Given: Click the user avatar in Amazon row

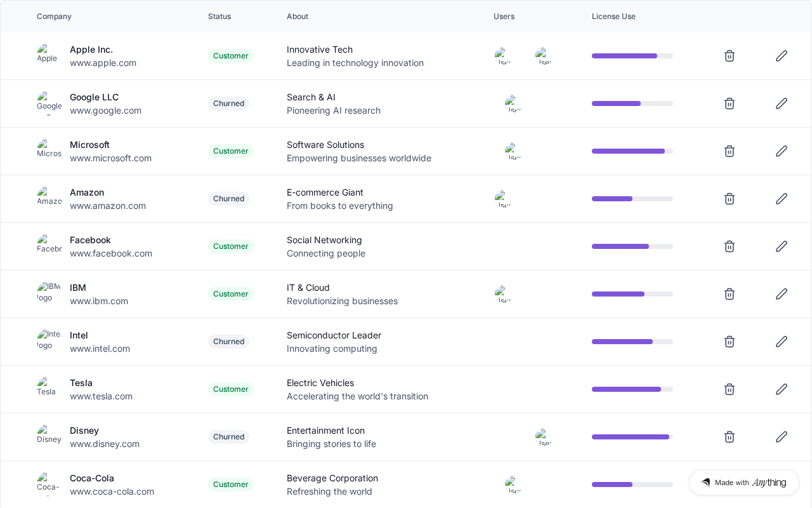Looking at the screenshot, I should 503,199.
